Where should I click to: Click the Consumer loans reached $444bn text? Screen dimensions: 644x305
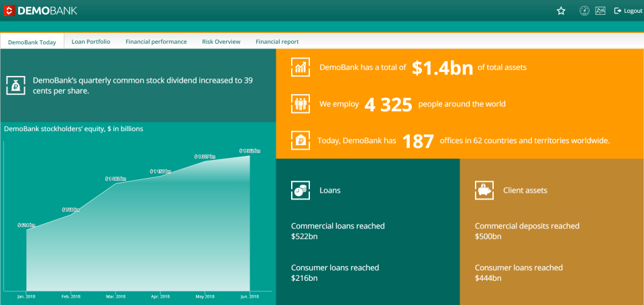point(519,273)
